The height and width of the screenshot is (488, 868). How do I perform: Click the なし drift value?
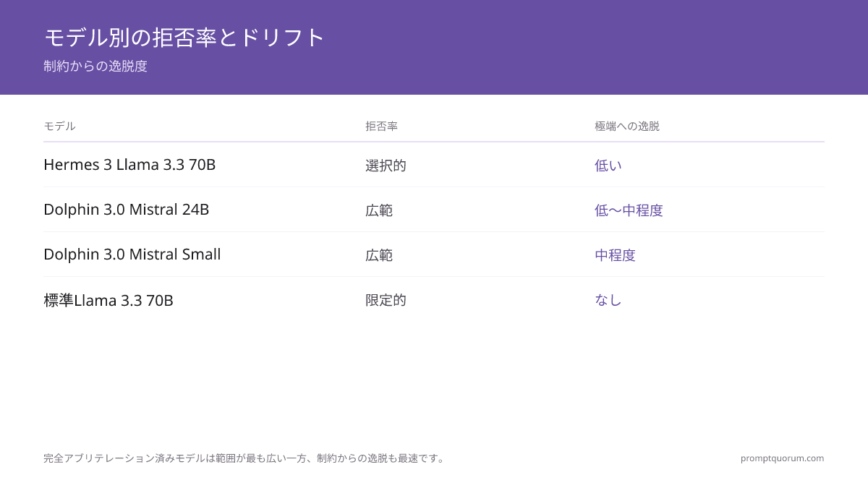click(x=608, y=300)
